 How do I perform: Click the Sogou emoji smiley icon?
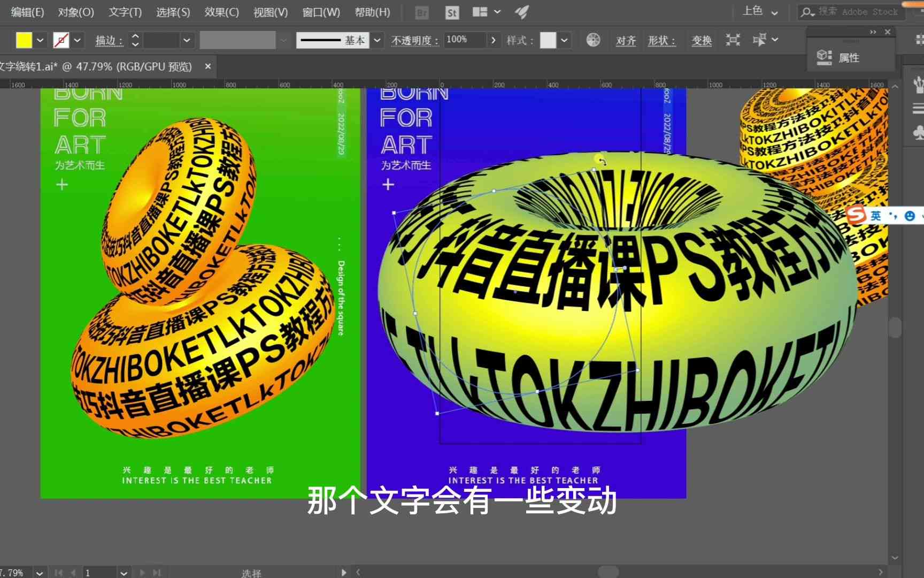[910, 216]
